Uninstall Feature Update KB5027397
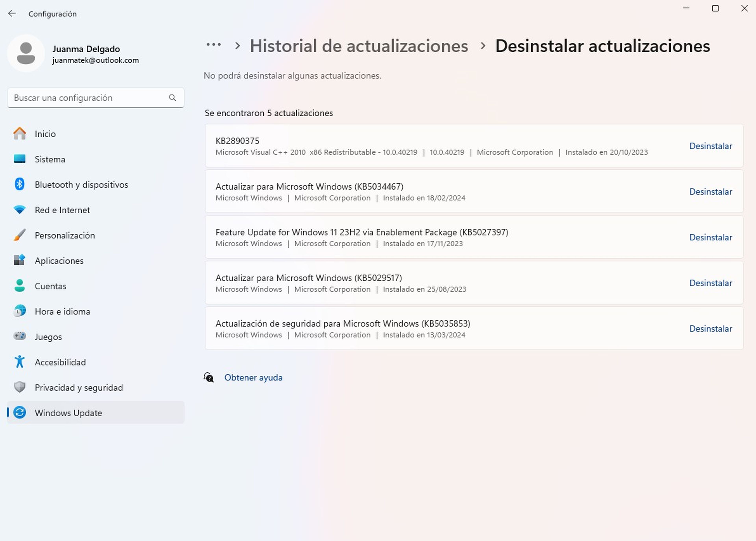The image size is (756, 541). pyautogui.click(x=710, y=237)
